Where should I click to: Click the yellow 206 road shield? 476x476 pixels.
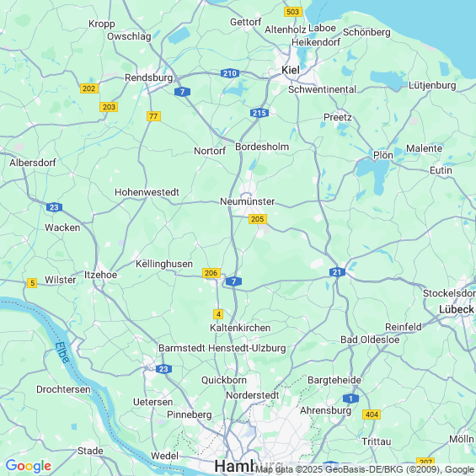click(211, 273)
